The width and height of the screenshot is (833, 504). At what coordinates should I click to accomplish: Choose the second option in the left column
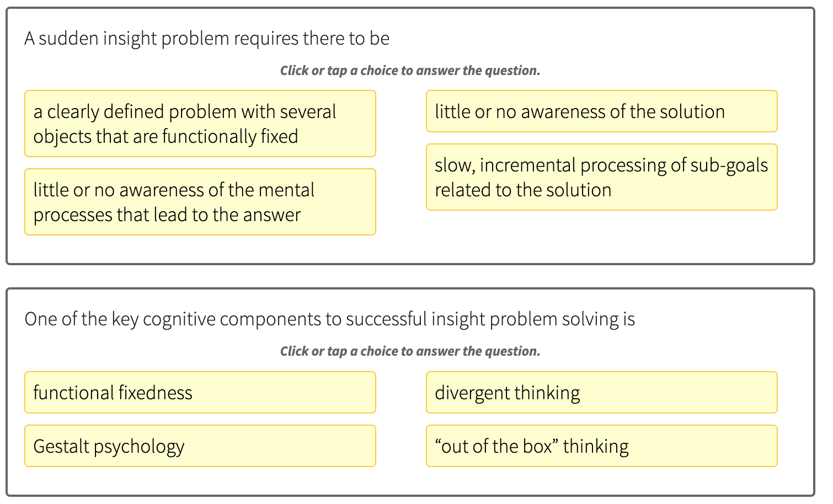(200, 202)
